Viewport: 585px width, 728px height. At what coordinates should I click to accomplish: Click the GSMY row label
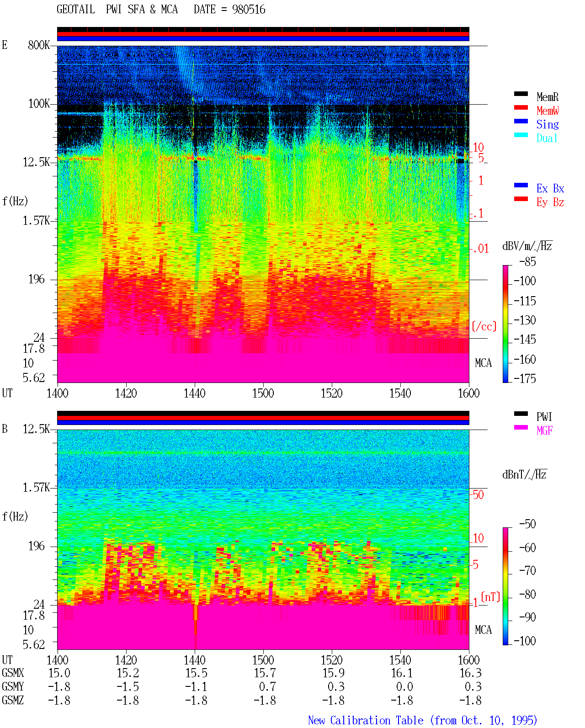[13, 687]
